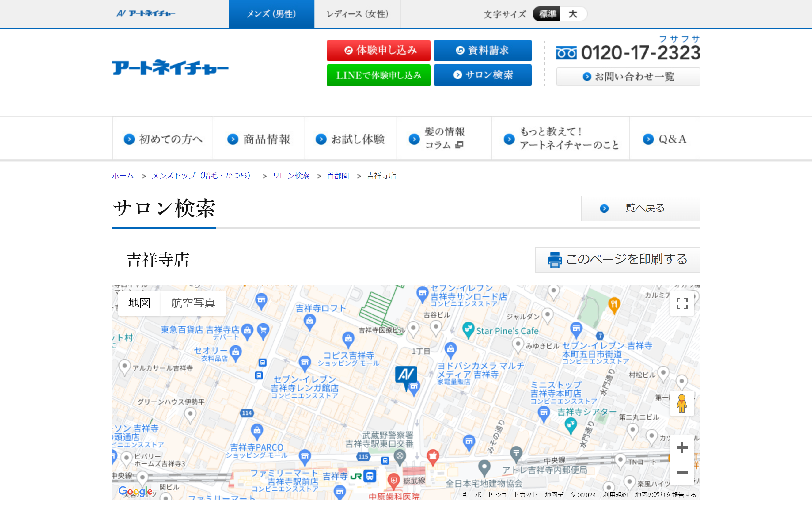Go to ホーム breadcrumb link

[x=123, y=175]
